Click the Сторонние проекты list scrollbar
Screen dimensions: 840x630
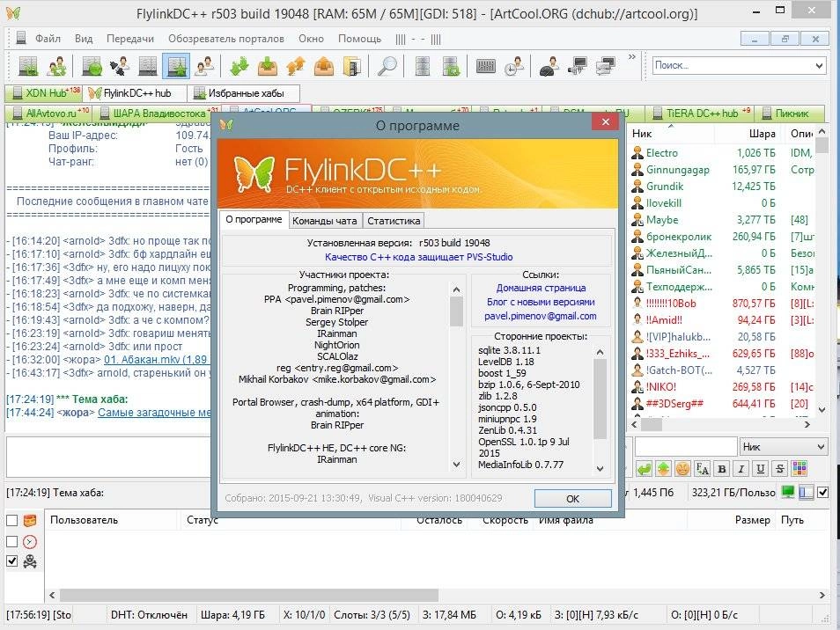point(600,410)
